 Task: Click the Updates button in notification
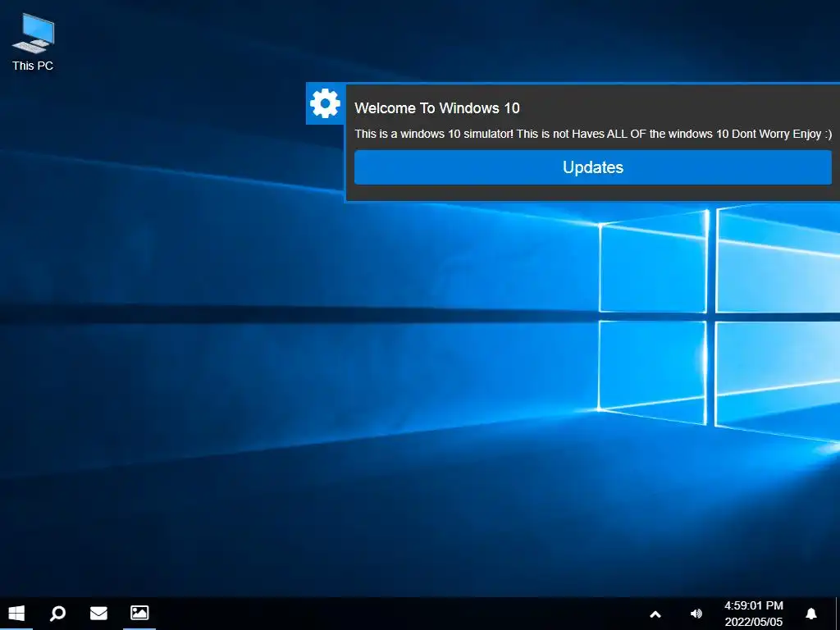point(592,167)
